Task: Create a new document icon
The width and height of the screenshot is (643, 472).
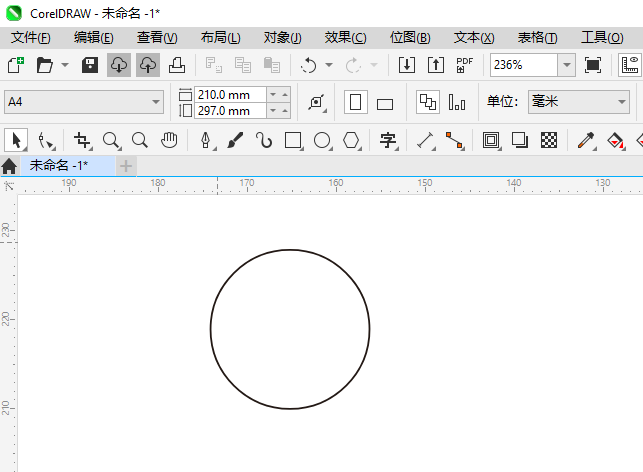Action: 16,65
